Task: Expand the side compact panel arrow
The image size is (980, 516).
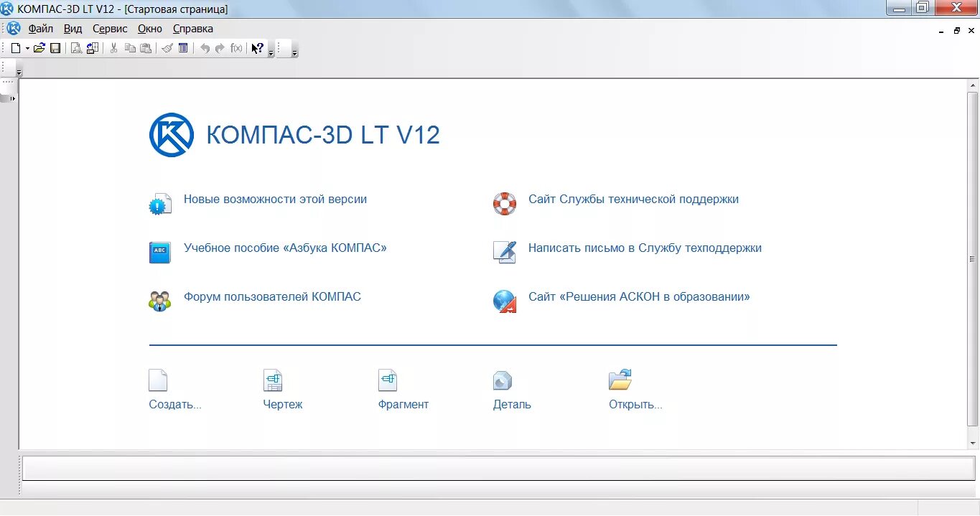Action: pyautogui.click(x=12, y=98)
